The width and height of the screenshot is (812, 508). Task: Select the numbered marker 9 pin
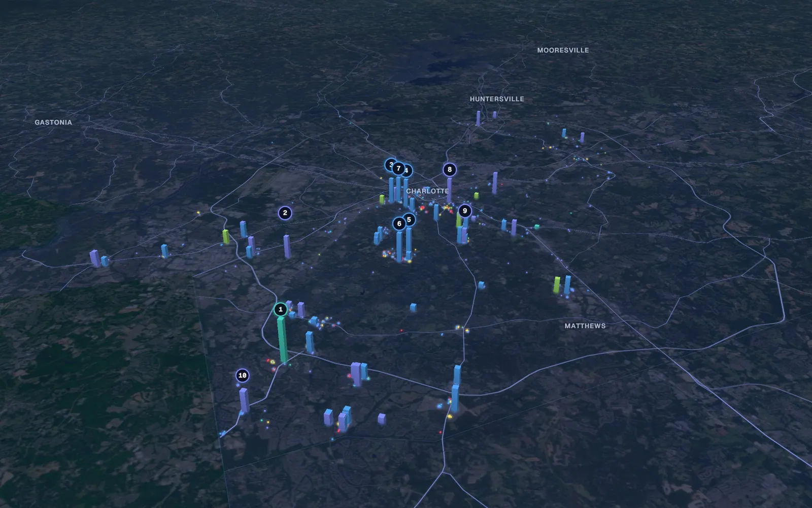465,211
